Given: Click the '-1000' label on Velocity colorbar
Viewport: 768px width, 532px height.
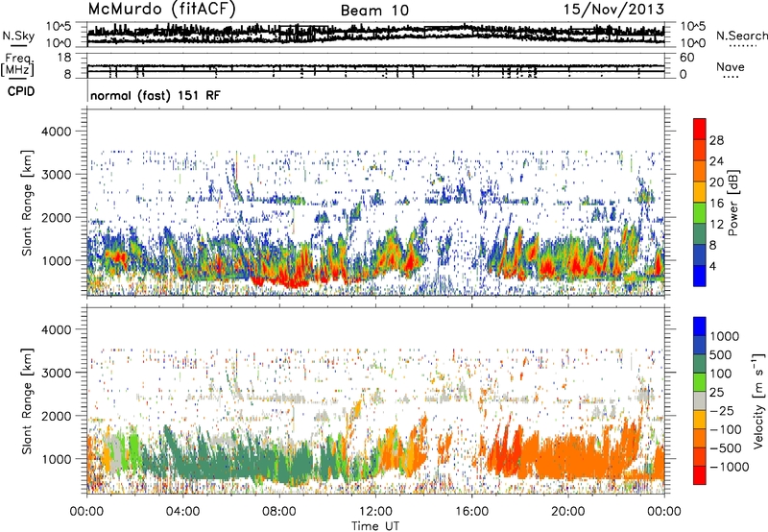Looking at the screenshot, I should click(x=730, y=467).
